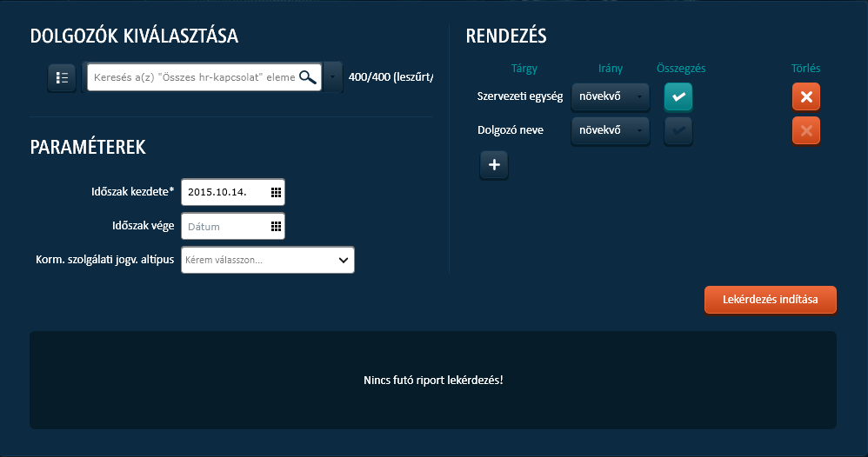Click the Irány column header
The width and height of the screenshot is (868, 457).
pyautogui.click(x=610, y=69)
